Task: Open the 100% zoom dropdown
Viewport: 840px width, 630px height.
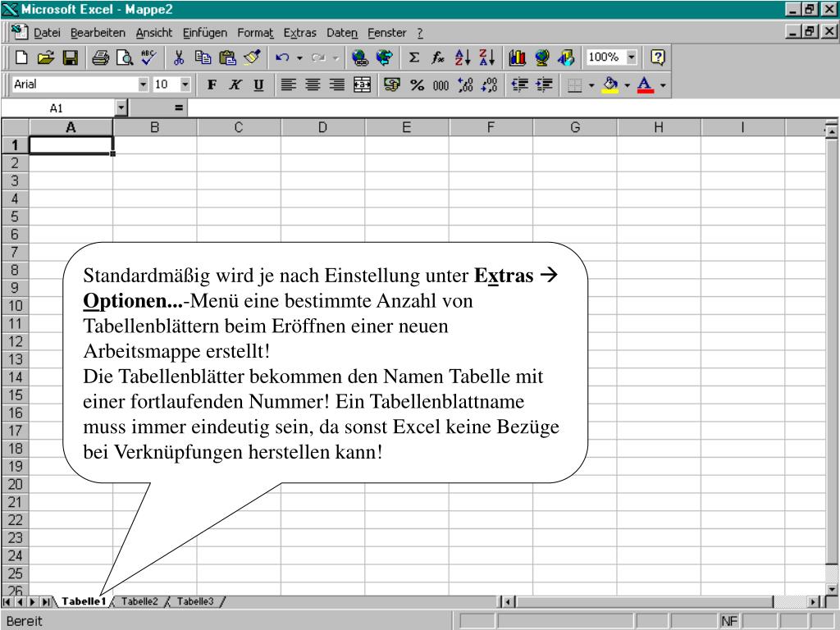Action: 632,57
